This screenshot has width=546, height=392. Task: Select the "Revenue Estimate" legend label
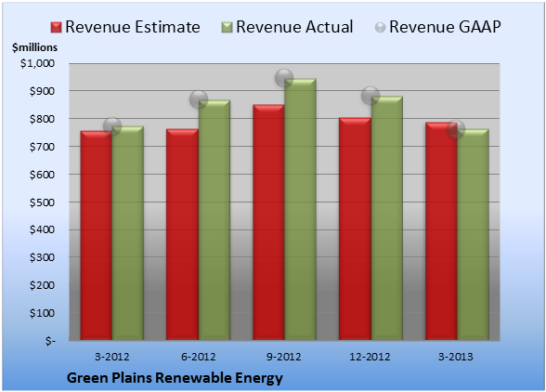(x=133, y=27)
